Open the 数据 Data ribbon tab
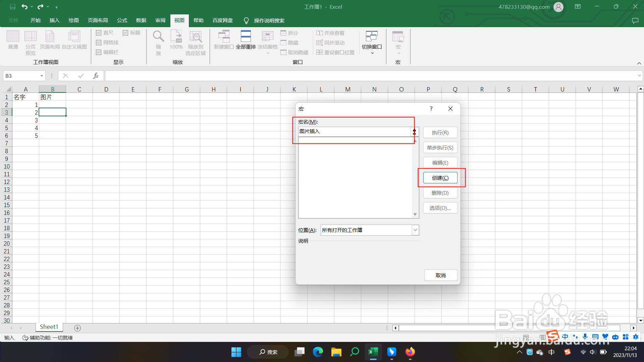Viewport: 644px width, 362px height. (141, 20)
